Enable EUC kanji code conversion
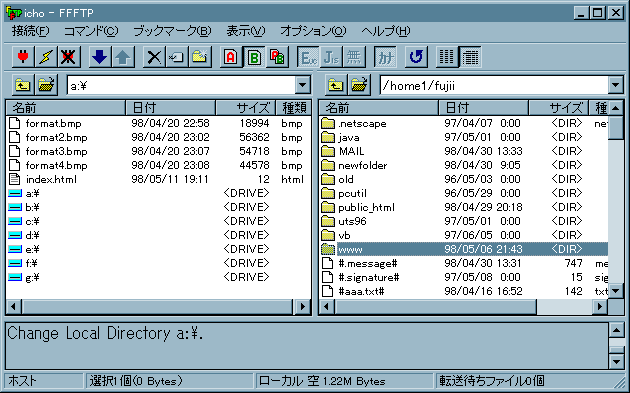This screenshot has width=630, height=393. [x=308, y=57]
